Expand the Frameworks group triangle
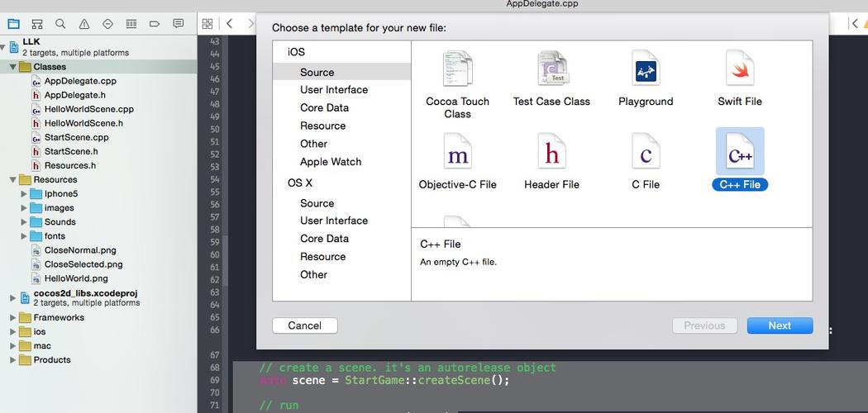The width and height of the screenshot is (868, 413). point(12,317)
